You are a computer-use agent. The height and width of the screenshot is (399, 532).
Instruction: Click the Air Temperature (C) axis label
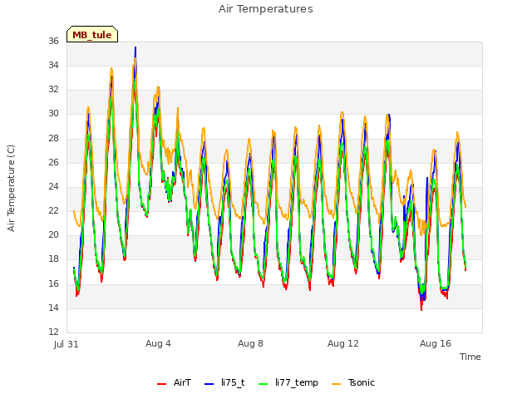(x=11, y=189)
